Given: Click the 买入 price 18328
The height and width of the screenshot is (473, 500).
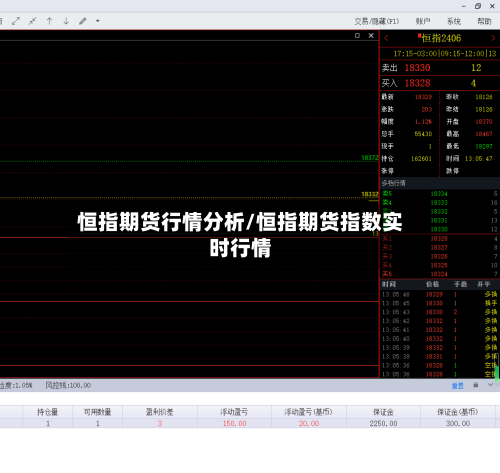Looking at the screenshot, I should tap(417, 83).
